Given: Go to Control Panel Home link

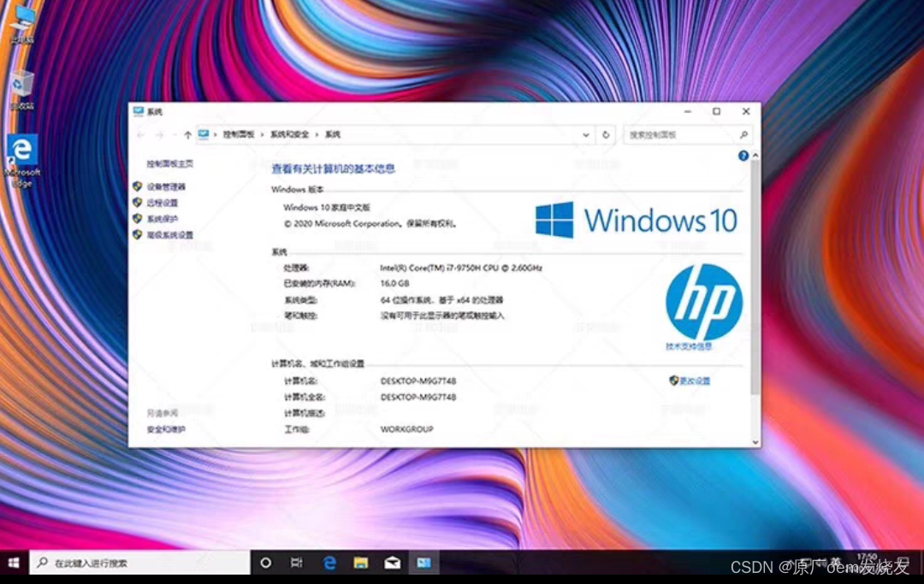Looking at the screenshot, I should coord(169,163).
